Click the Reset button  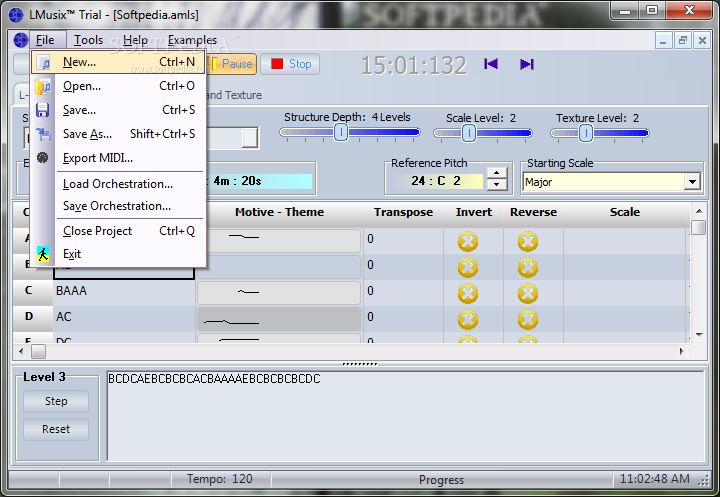[56, 429]
